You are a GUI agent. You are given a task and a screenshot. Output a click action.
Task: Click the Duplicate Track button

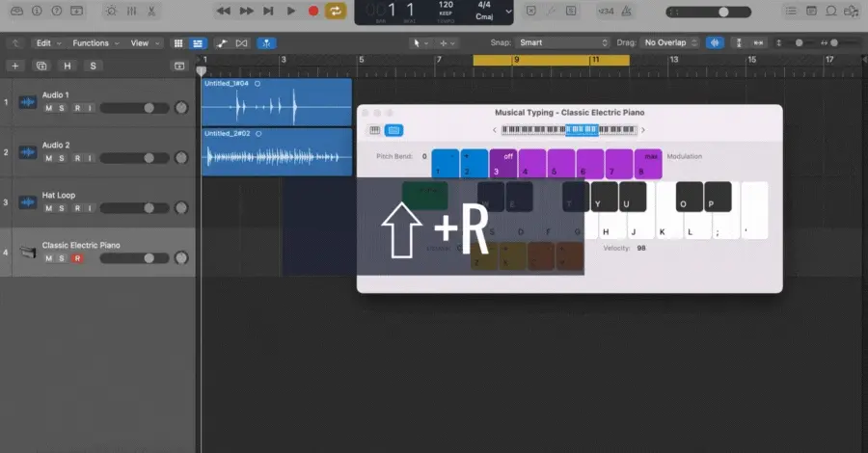[x=41, y=66]
